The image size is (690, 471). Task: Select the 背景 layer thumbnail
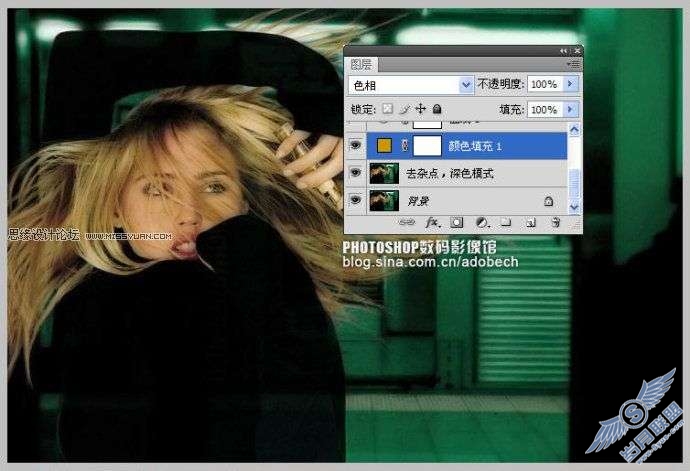coord(384,200)
